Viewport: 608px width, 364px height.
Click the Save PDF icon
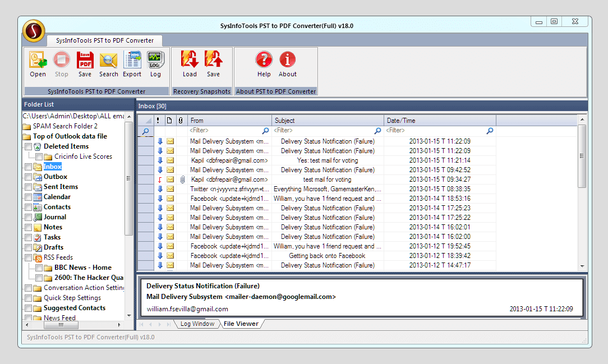pos(85,61)
